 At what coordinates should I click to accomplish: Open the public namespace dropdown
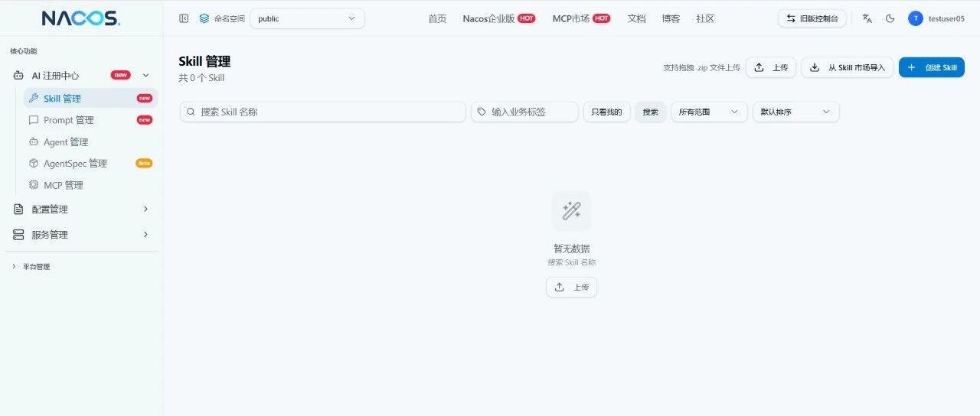(x=308, y=18)
